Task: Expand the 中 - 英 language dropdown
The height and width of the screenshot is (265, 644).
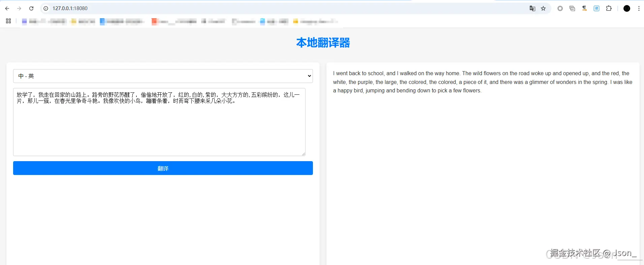Action: click(x=163, y=76)
